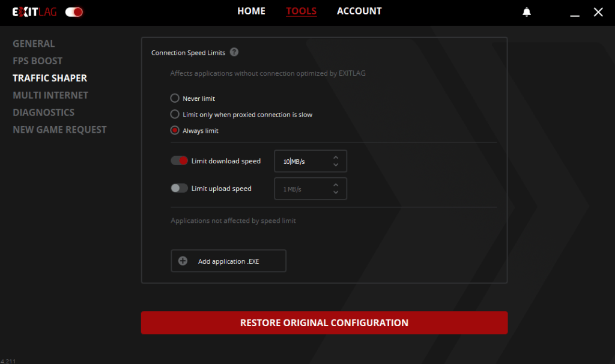The width and height of the screenshot is (615, 364).
Task: Switch to the ACCOUNT tab
Action: pyautogui.click(x=359, y=11)
